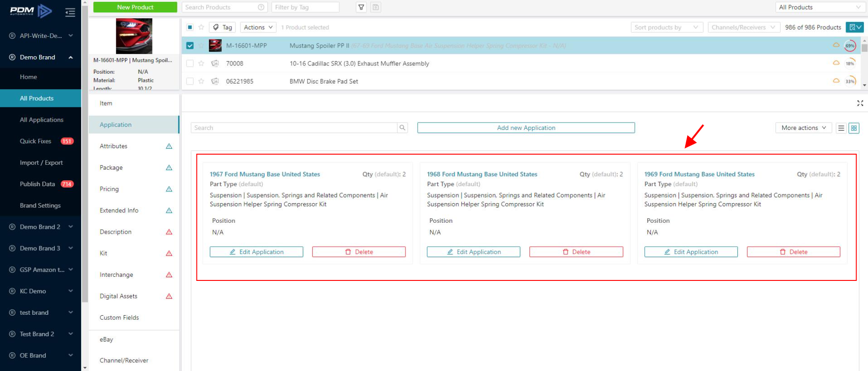Image resolution: width=868 pixels, height=371 pixels.
Task: Expand the KC Demo brand
Action: 41,291
